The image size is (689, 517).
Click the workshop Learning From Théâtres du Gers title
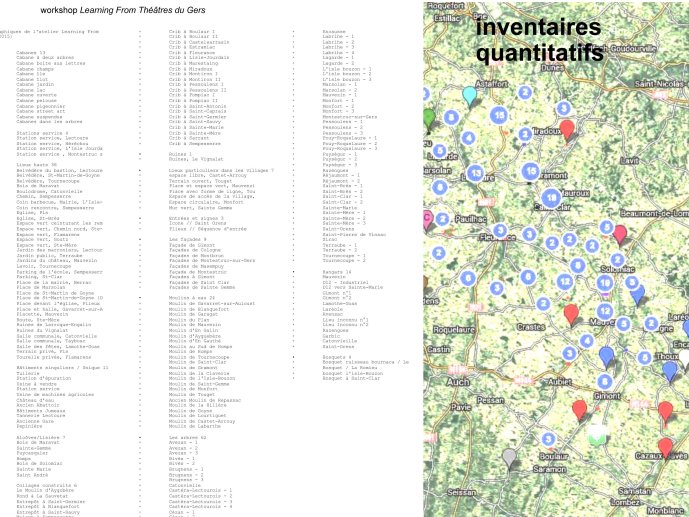pyautogui.click(x=123, y=10)
